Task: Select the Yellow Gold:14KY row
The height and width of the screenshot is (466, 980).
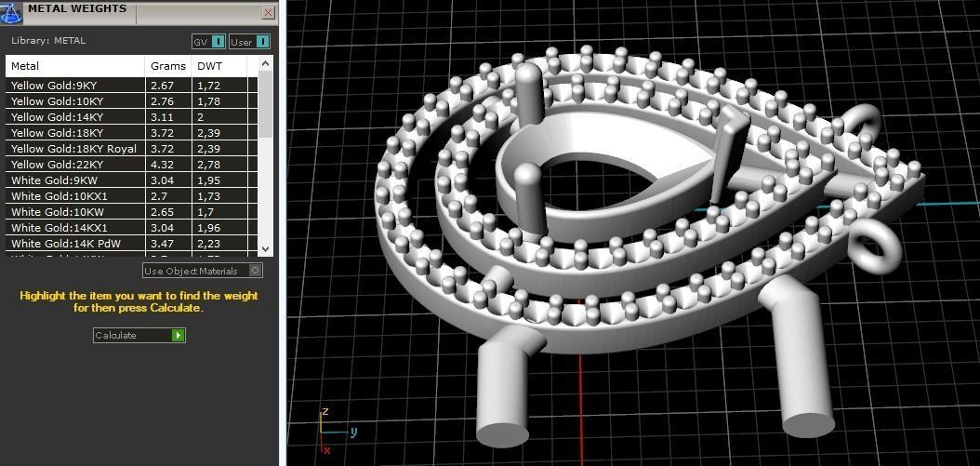Action: [131, 117]
